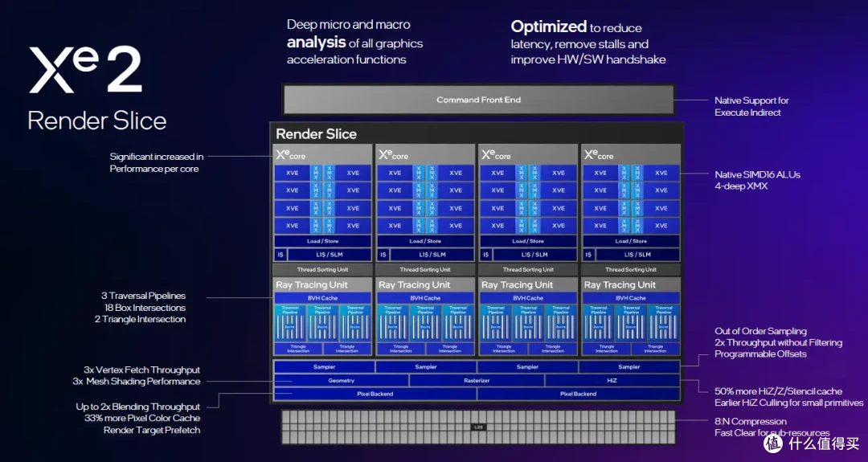The image size is (868, 462).
Task: Select the '3 Traversal Pipelines' line
Action: 143,296
